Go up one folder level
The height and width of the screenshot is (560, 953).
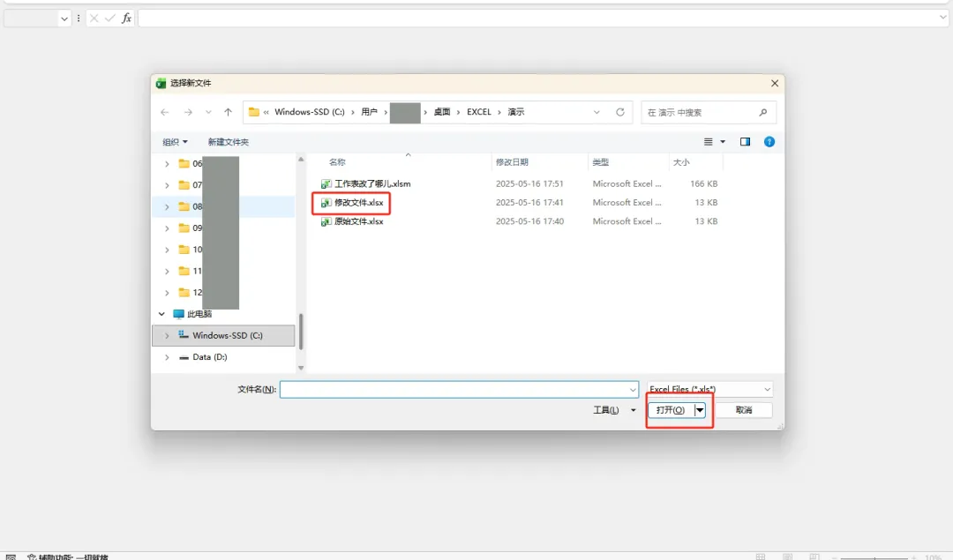pyautogui.click(x=228, y=112)
